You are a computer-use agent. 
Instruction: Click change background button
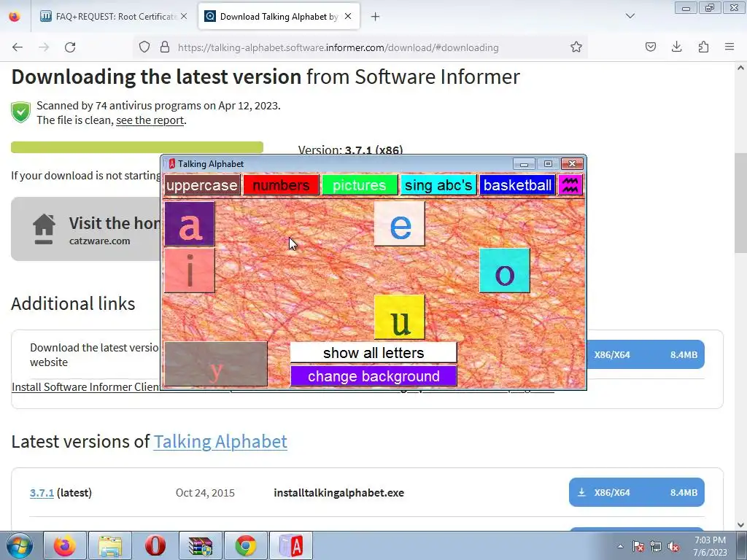(373, 376)
